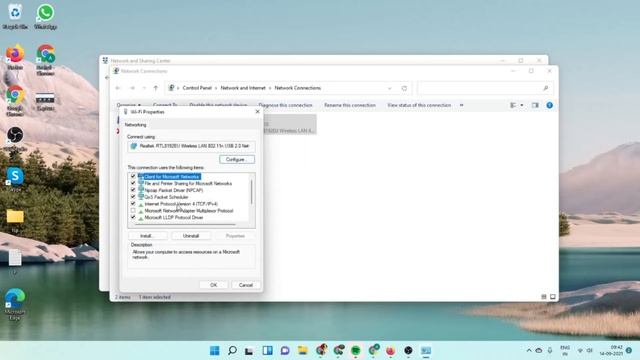640x360 pixels.
Task: Launch Skype from the desktop
Action: pos(15,180)
